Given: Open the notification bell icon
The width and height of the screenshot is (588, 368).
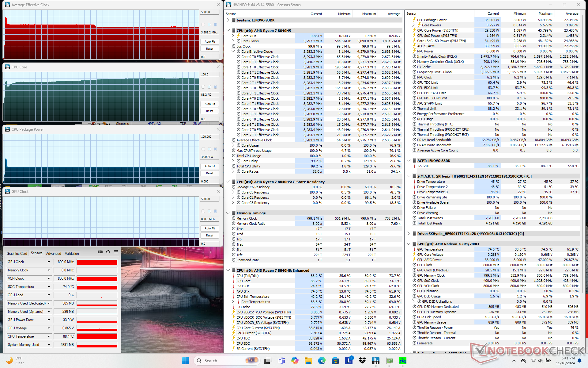Looking at the screenshot, I should [580, 361].
